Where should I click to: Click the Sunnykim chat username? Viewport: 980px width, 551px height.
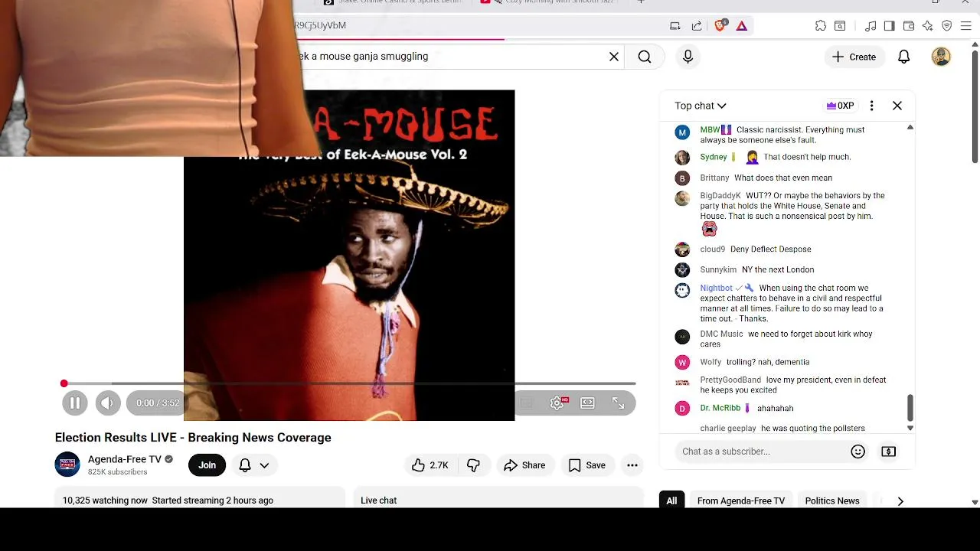tap(718, 270)
